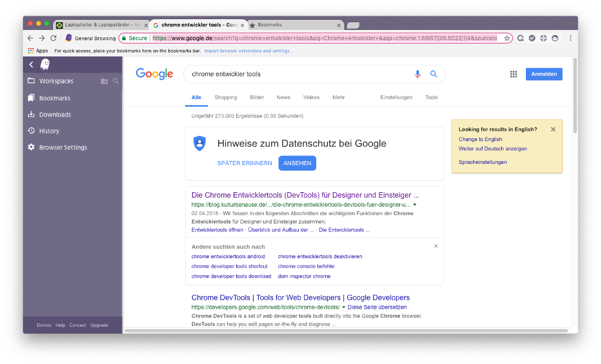Image resolution: width=601 pixels, height=364 pixels.
Task: Click the checkmark extension icon in toolbar
Action: point(532,38)
